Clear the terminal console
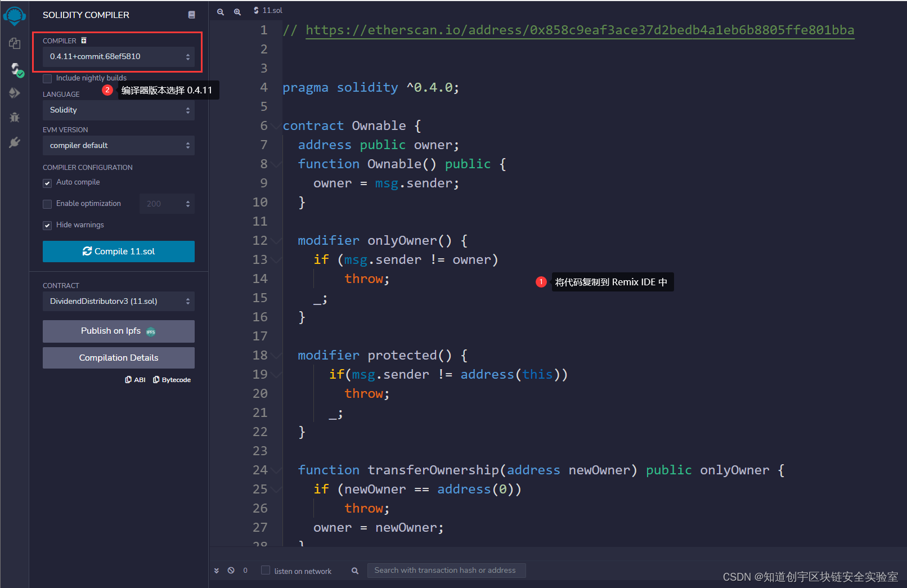The height and width of the screenshot is (588, 907). (x=231, y=571)
